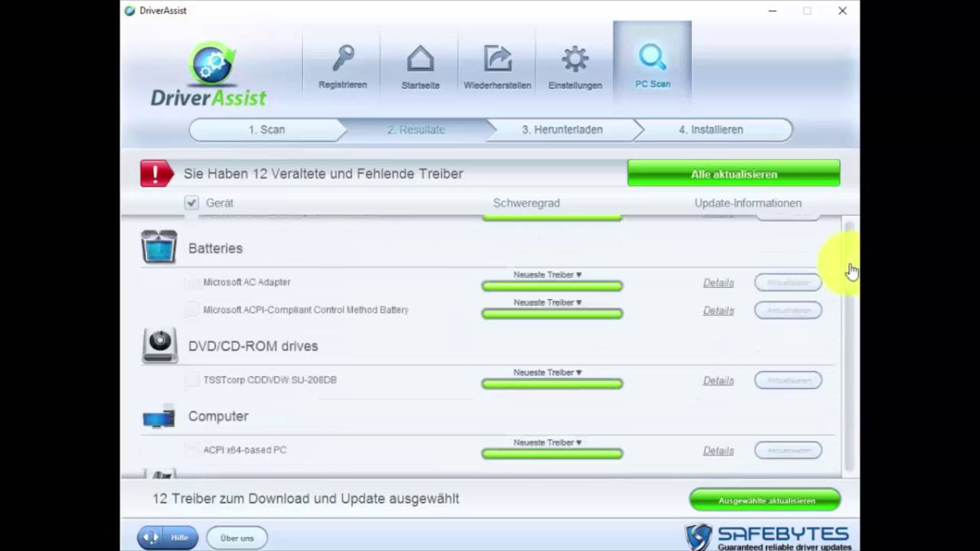Open Einstellungen gear icon

pyautogui.click(x=575, y=60)
